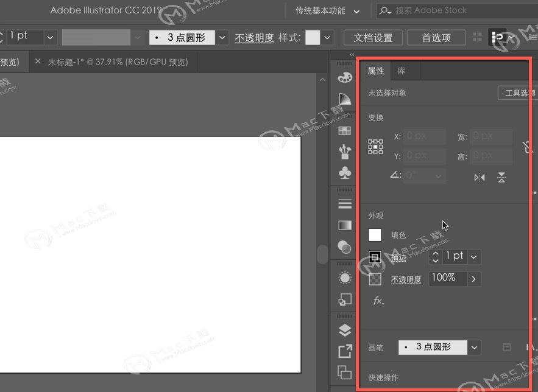Open the 画笔 brush dropdown in Properties panel
Image resolution: width=538 pixels, height=392 pixels.
click(x=474, y=348)
